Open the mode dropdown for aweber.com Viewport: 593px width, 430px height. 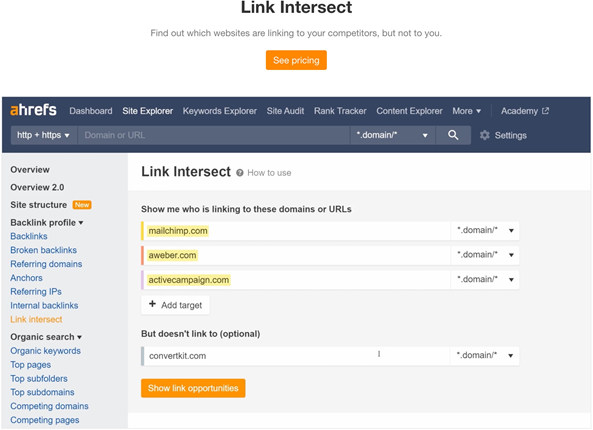click(485, 255)
